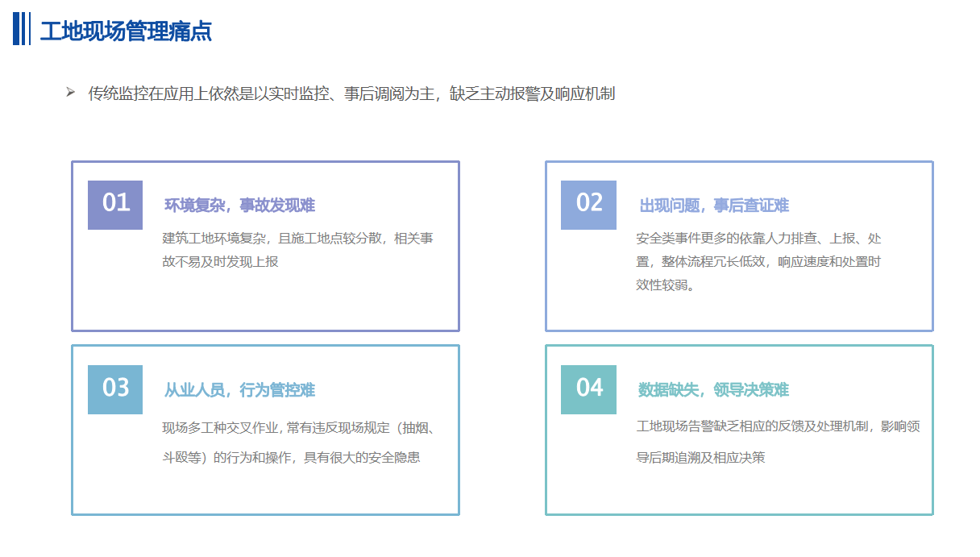This screenshot has width=980, height=557.
Task: Click text line 故不易及时发现上报
Action: pos(221,262)
